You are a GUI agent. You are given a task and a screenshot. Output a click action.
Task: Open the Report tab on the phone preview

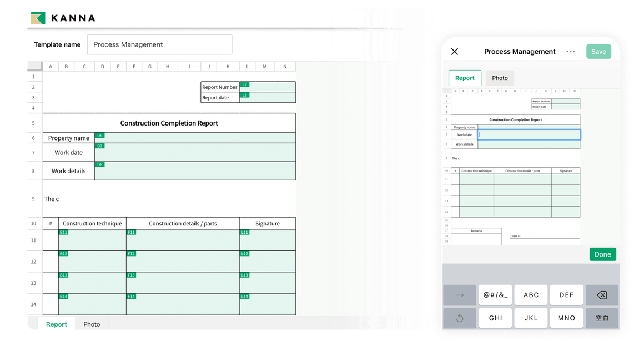click(x=465, y=78)
